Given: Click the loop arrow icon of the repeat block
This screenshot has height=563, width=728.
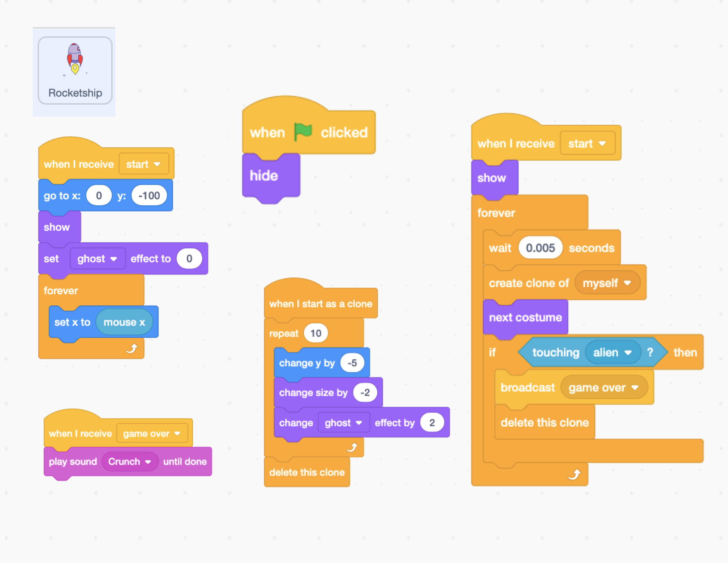Looking at the screenshot, I should (352, 447).
